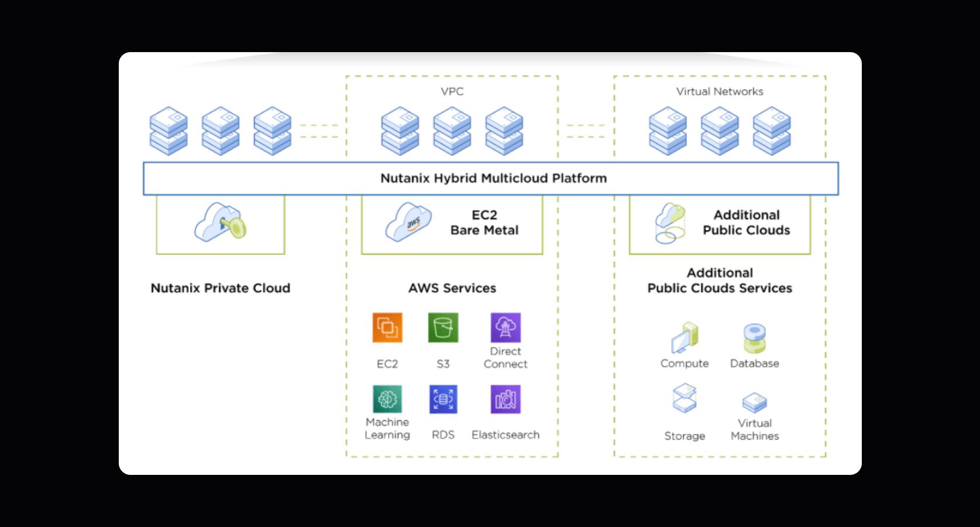Select the Storage layers icon
This screenshot has width=980, height=527.
point(685,398)
